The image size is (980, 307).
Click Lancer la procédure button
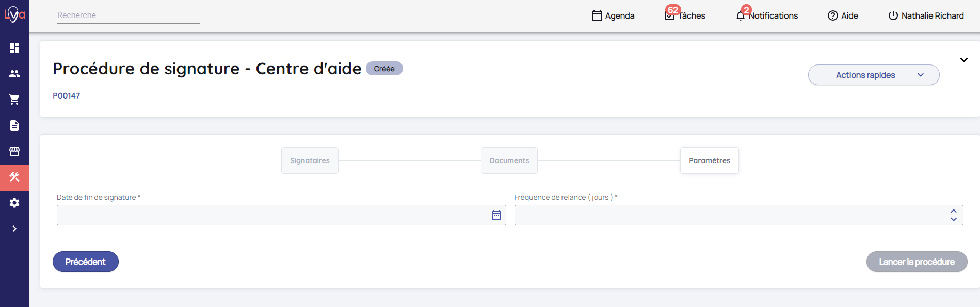tap(917, 262)
